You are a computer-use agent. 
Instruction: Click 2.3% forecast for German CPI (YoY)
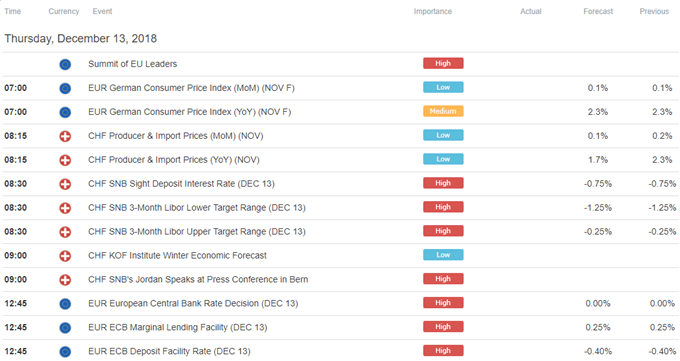click(x=598, y=112)
